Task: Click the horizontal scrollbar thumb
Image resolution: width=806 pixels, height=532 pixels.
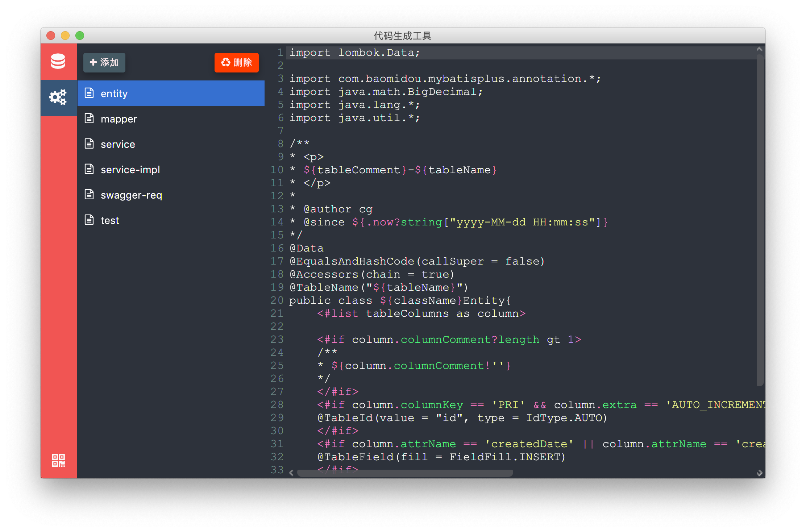Action: [404, 473]
